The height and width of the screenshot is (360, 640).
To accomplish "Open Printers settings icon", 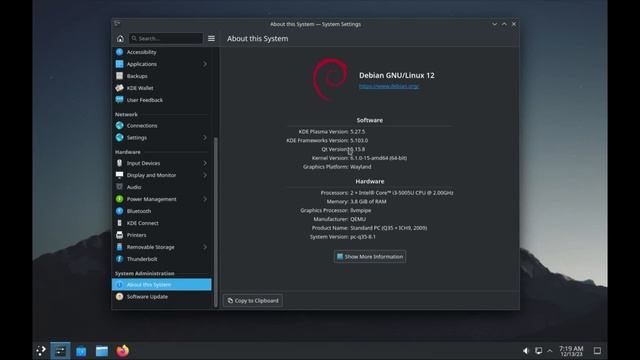I will click(119, 235).
